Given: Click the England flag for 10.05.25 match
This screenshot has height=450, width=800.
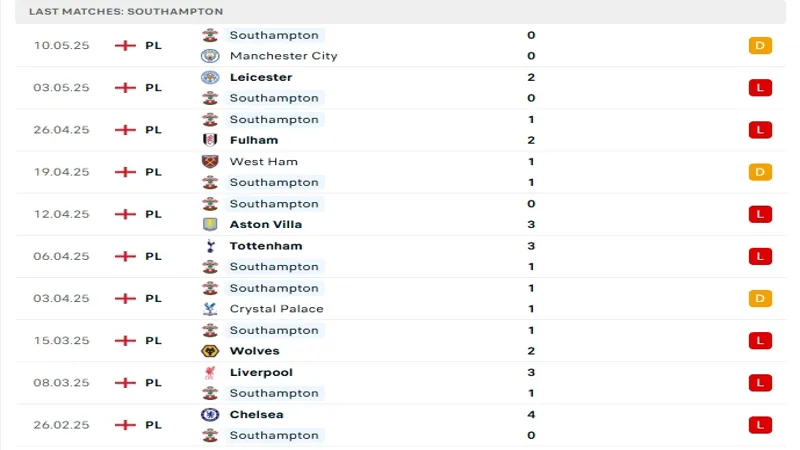Looking at the screenshot, I should point(125,45).
